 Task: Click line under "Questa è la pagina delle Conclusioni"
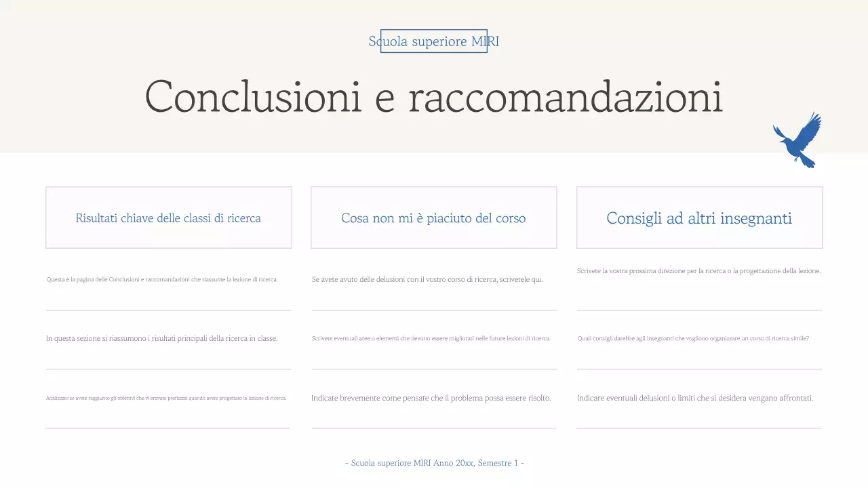point(168,309)
